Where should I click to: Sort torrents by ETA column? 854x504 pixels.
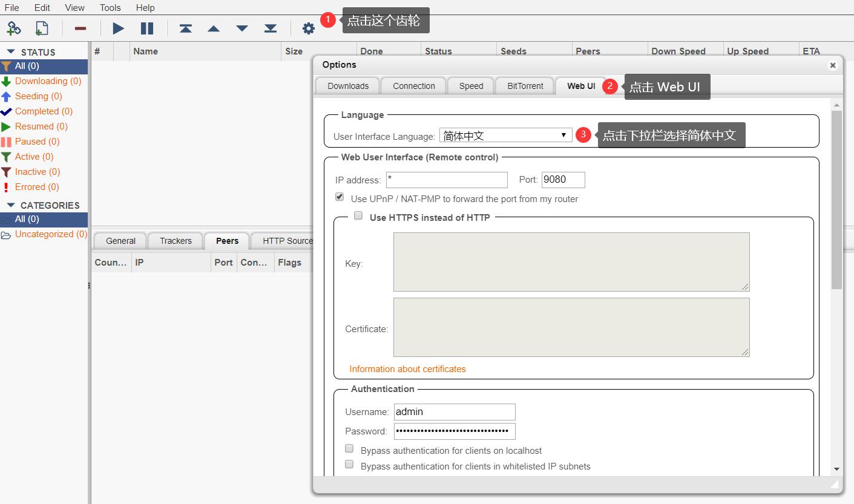tap(827, 51)
